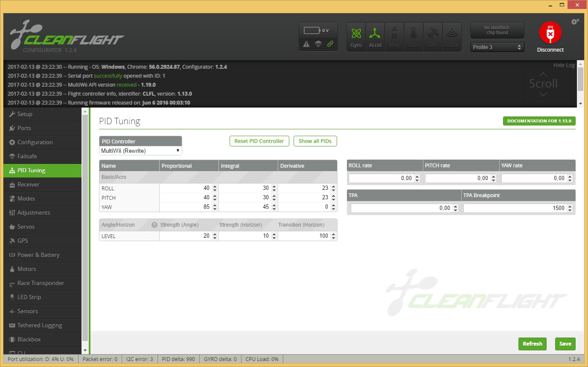Click the PITCH Derivative stepper arrows
The width and height of the screenshot is (588, 367).
coord(333,198)
